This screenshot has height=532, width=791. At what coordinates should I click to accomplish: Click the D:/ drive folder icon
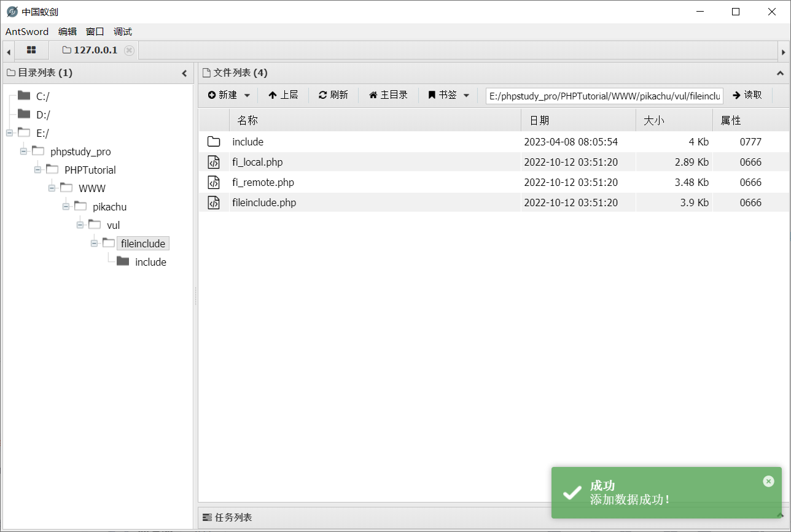click(x=24, y=114)
